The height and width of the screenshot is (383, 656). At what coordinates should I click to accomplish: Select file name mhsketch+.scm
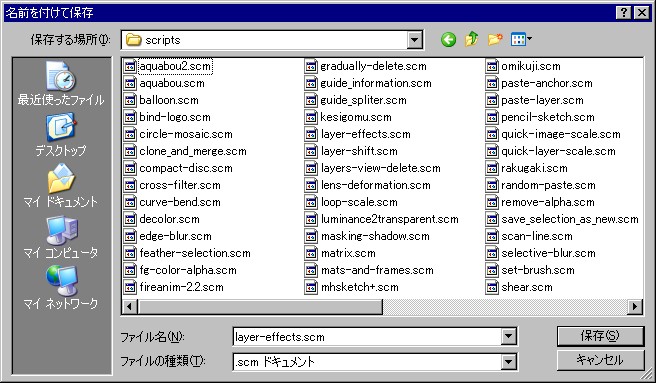pyautogui.click(x=359, y=287)
